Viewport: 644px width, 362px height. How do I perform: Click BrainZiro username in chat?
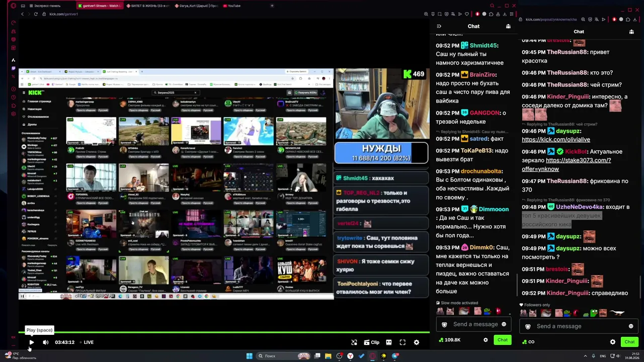click(x=482, y=75)
